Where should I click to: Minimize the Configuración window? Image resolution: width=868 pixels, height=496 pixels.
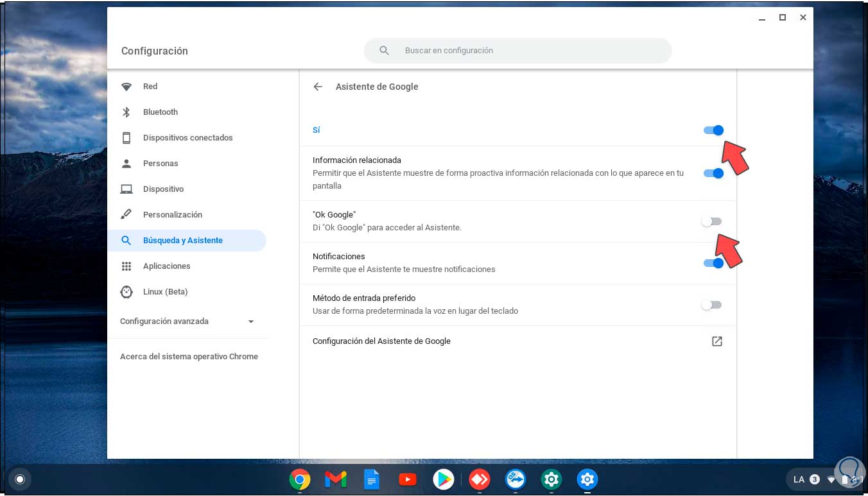point(762,18)
